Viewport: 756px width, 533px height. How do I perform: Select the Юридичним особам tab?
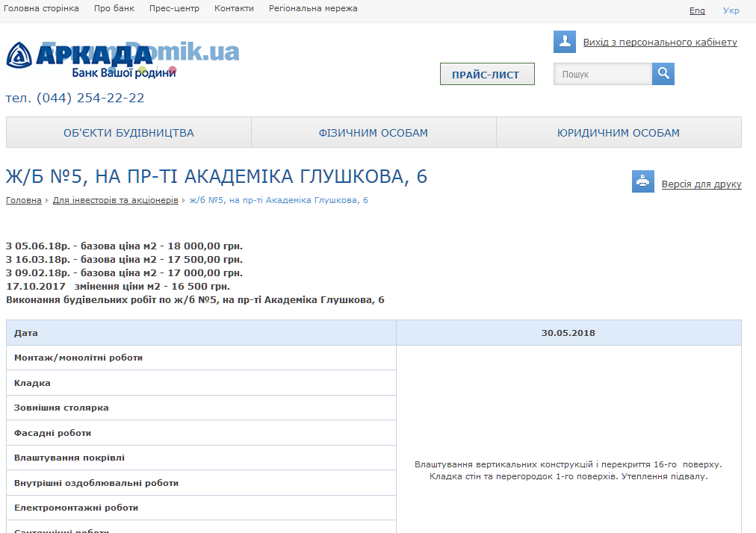[x=618, y=133]
